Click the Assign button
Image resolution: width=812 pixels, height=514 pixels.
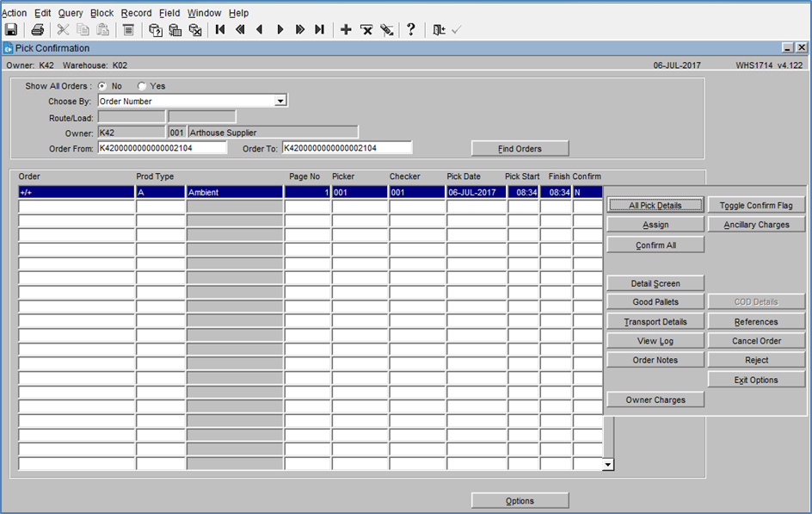click(655, 225)
